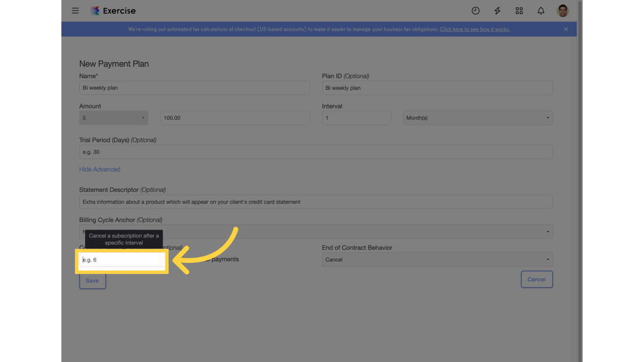The width and height of the screenshot is (644, 362).
Task: Focus the Amount field showing 100.00
Action: tap(235, 118)
